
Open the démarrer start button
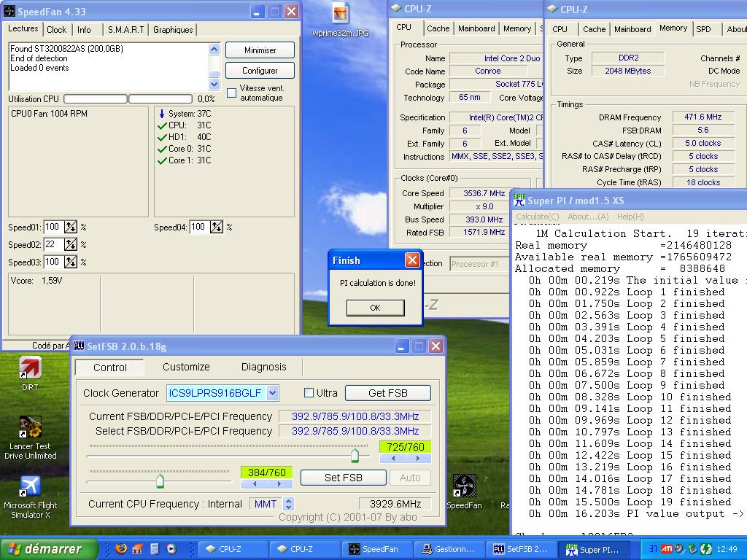[49, 548]
